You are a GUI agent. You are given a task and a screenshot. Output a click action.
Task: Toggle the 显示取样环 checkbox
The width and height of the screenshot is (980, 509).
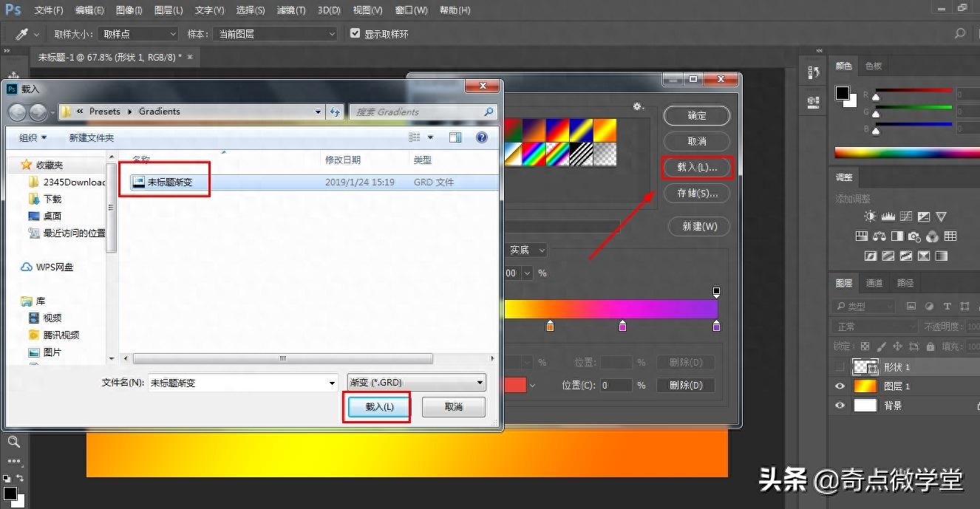(x=355, y=34)
